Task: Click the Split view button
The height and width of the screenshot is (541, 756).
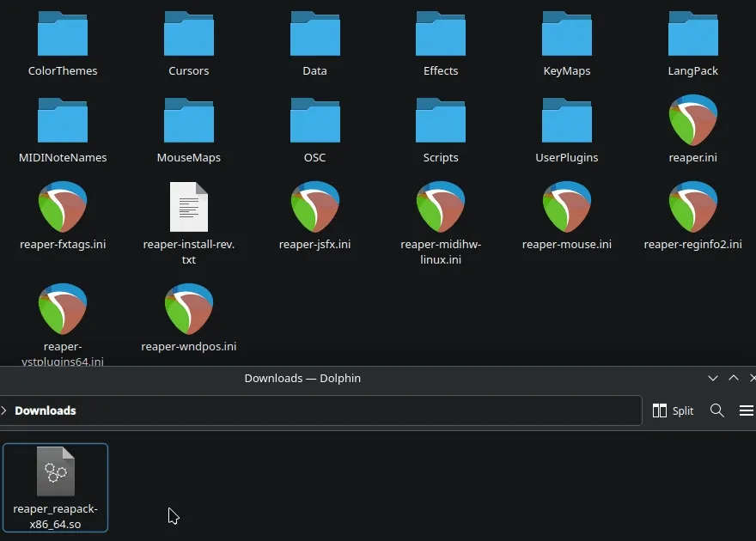Action: coord(673,410)
